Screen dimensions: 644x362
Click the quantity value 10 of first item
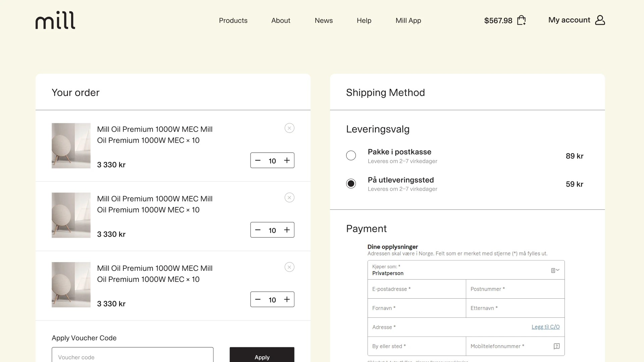(x=272, y=161)
